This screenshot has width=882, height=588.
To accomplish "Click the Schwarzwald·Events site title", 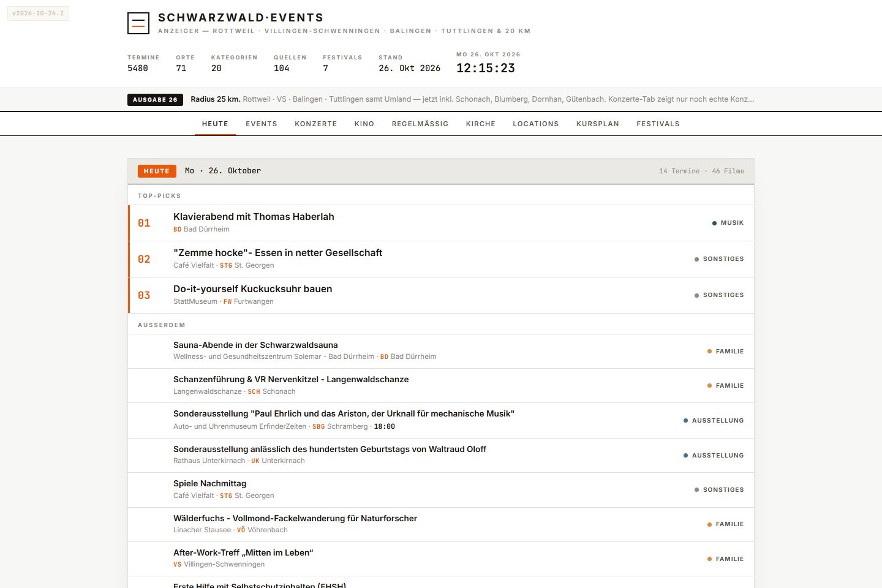I will click(241, 18).
